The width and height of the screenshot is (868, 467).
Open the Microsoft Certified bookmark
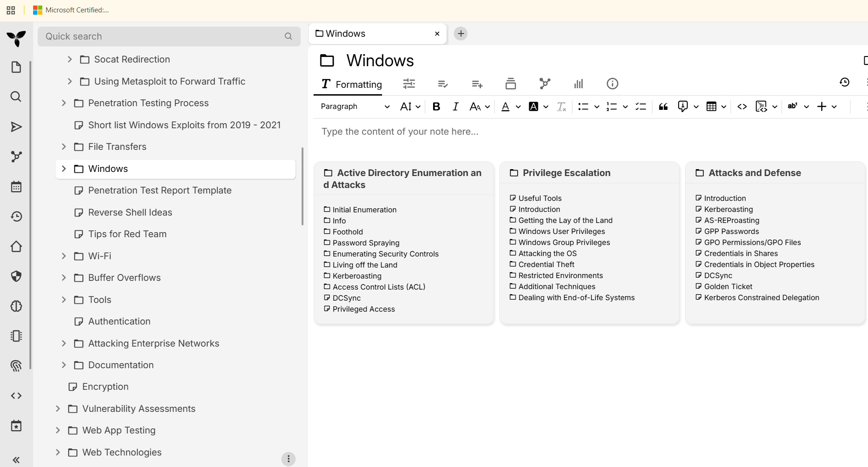[x=71, y=10]
